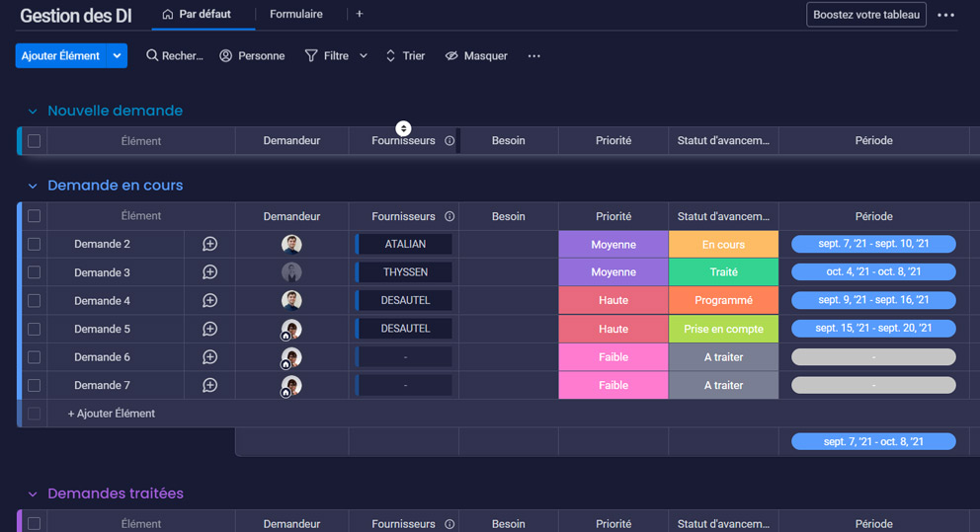Viewport: 980px width, 532px height.
Task: Change Demande 3 Traité status
Action: coord(723,272)
